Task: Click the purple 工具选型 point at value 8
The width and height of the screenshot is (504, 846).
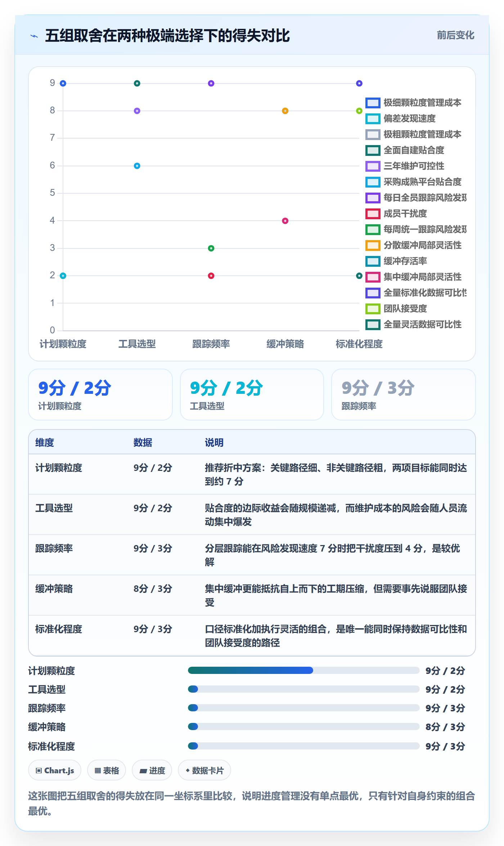Action: pyautogui.click(x=137, y=111)
